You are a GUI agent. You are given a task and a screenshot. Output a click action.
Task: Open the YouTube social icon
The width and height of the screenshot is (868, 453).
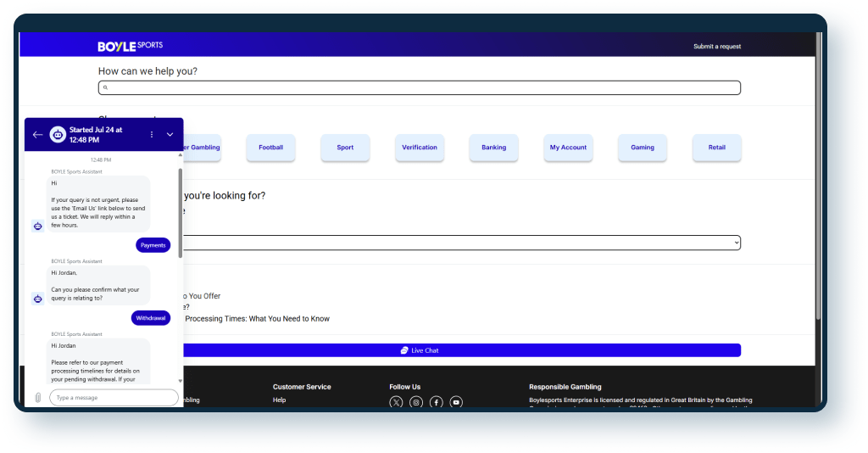[456, 402]
